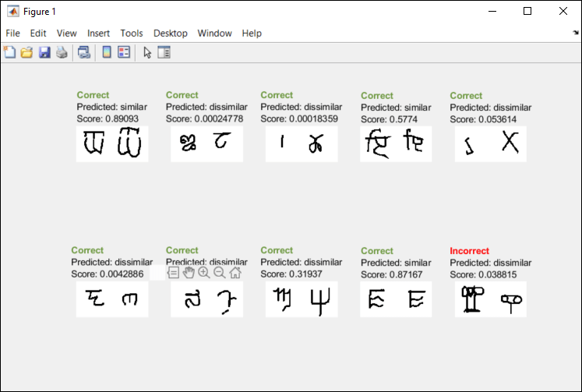The width and height of the screenshot is (582, 392).
Task: Enable data tips on the axes toolbar
Action: pos(173,273)
